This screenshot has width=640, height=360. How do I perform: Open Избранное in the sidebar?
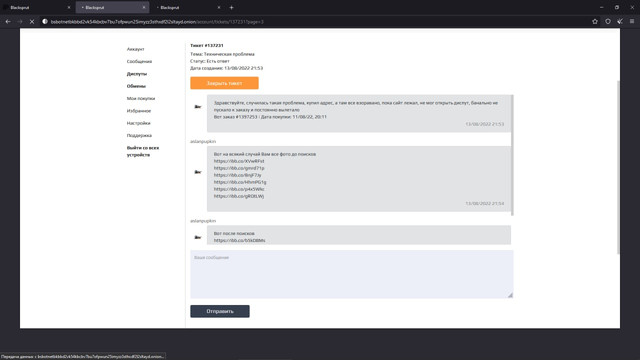[139, 111]
